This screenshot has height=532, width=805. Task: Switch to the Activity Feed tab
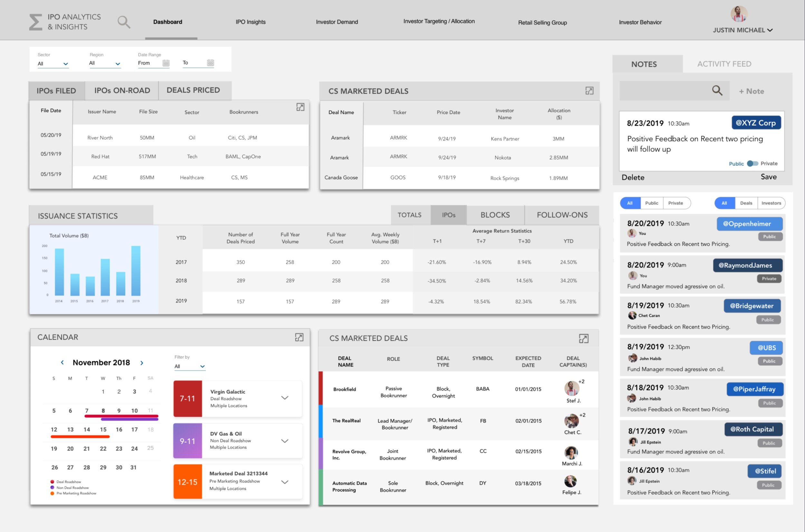coord(724,64)
